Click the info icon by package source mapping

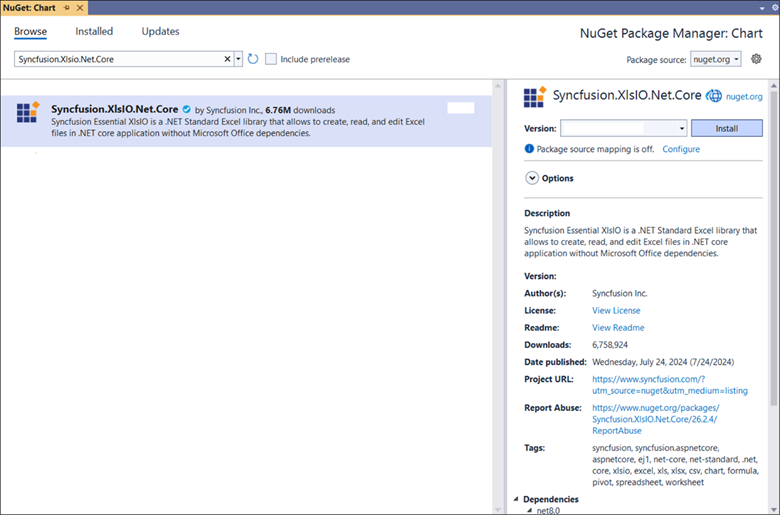tap(530, 149)
